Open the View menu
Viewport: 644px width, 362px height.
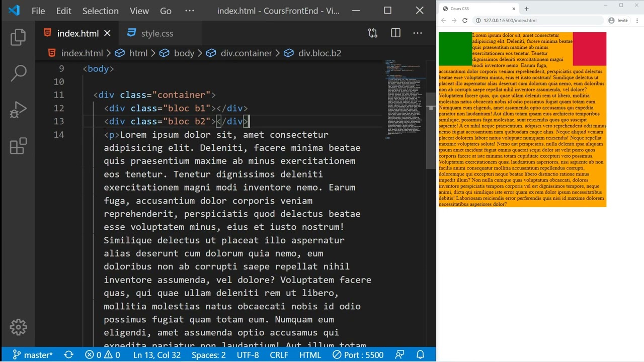pos(139,11)
